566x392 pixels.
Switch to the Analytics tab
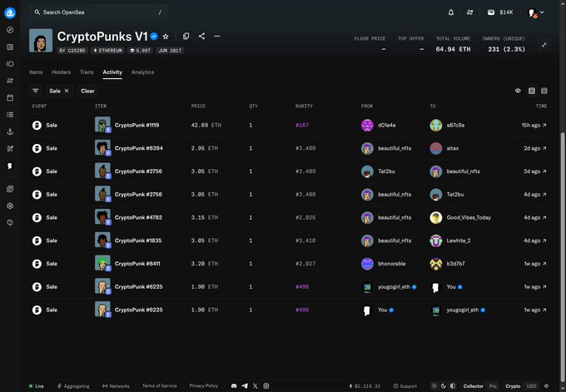pyautogui.click(x=142, y=72)
